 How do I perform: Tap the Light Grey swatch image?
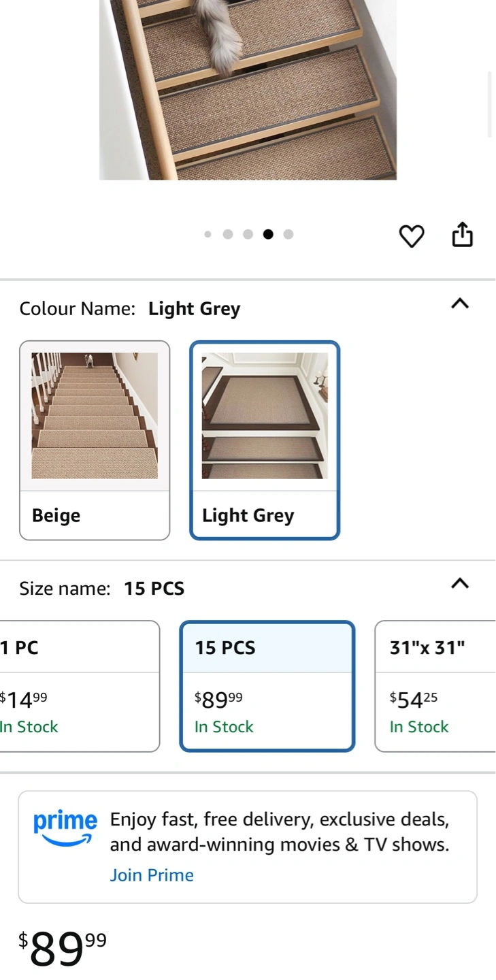(265, 415)
